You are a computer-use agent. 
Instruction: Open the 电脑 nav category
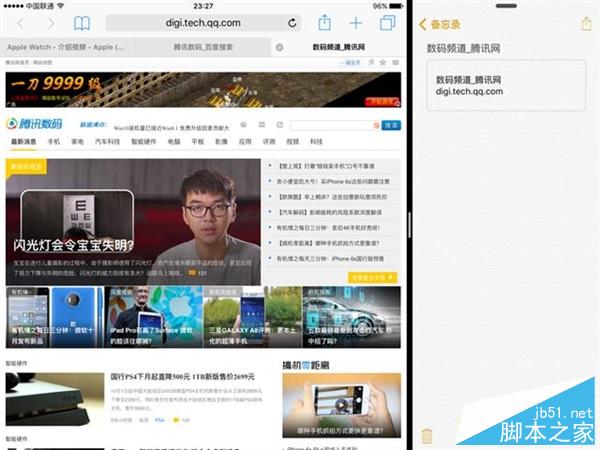tap(174, 142)
